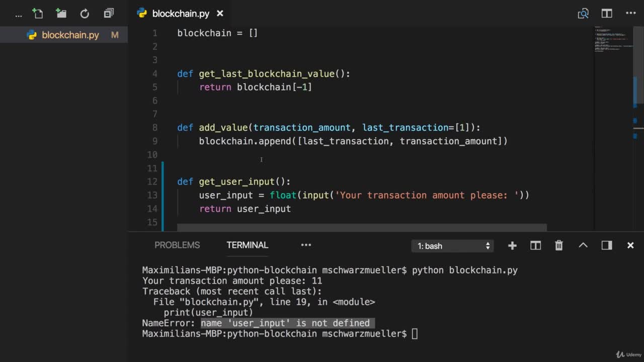Click the M status beside blockchain.py

115,35
